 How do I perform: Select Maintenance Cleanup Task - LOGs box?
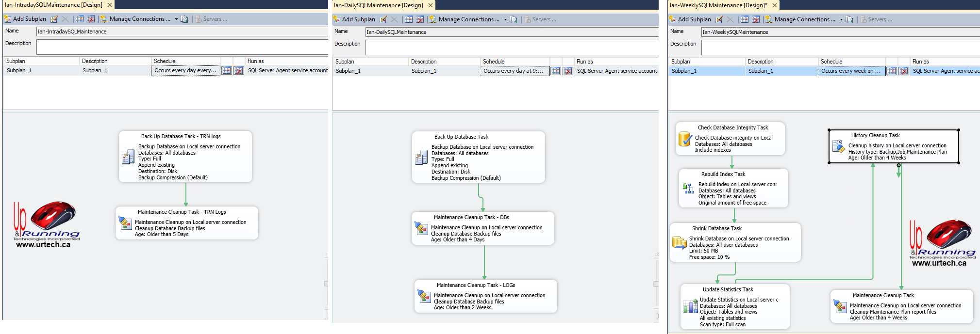[x=485, y=296]
